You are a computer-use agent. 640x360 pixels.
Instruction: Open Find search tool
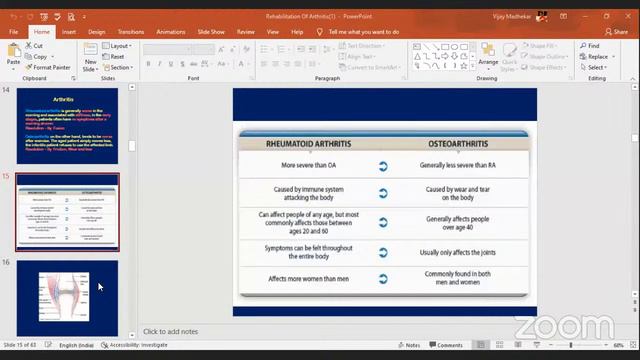[590, 46]
